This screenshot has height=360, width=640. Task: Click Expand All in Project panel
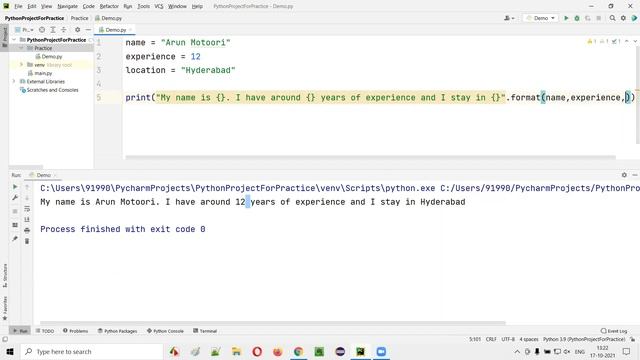click(53, 30)
